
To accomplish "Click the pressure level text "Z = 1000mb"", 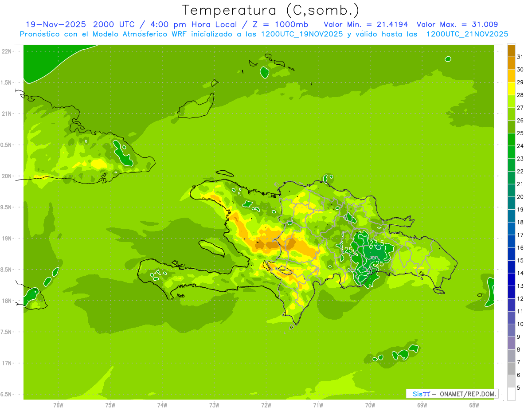I will tap(281, 24).
